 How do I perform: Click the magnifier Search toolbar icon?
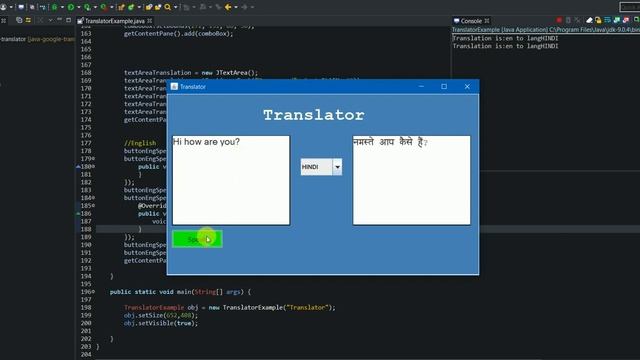tap(167, 7)
